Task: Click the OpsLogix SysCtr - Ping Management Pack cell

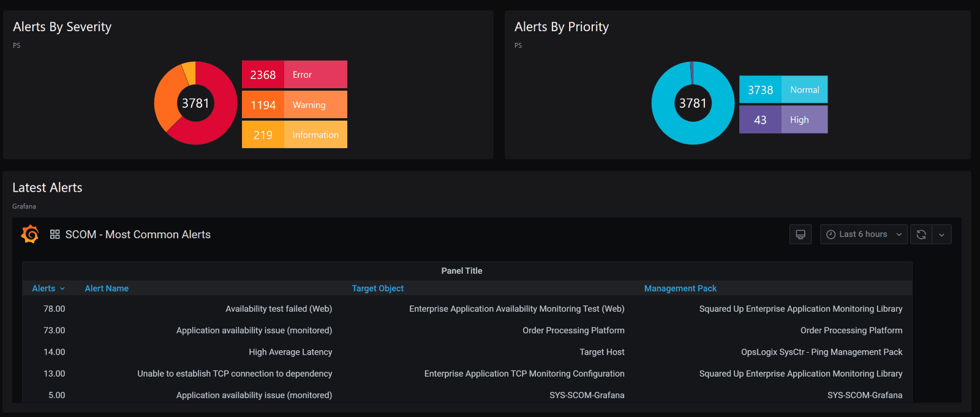Action: 821,352
